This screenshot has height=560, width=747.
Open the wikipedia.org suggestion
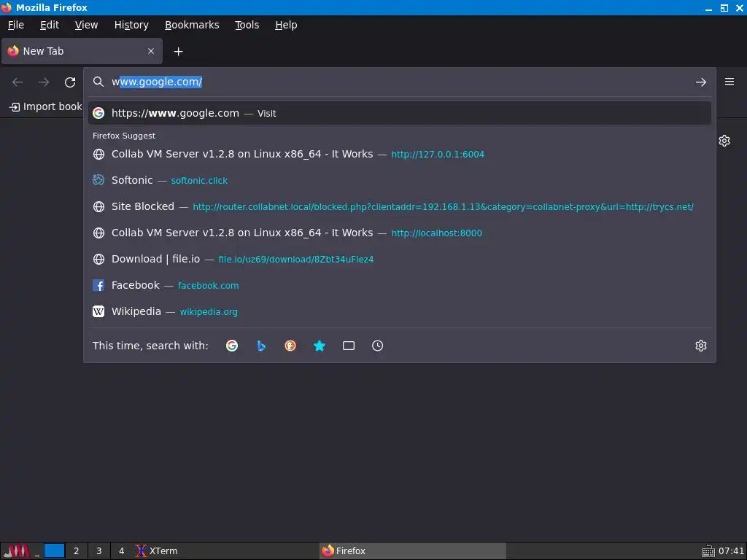click(399, 311)
